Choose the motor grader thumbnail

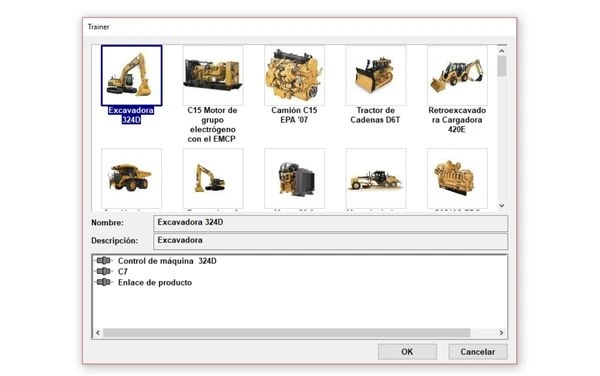coord(376,178)
